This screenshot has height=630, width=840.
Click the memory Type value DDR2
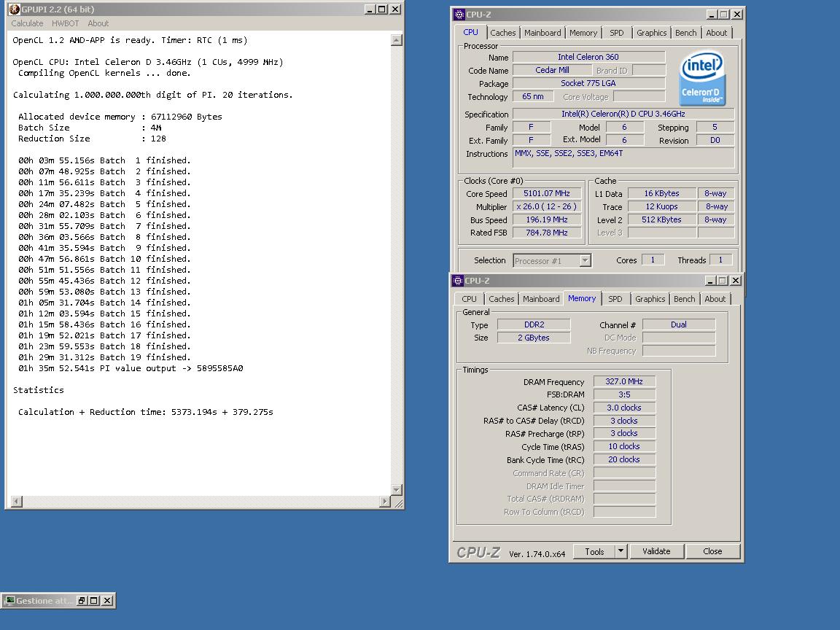(x=534, y=324)
